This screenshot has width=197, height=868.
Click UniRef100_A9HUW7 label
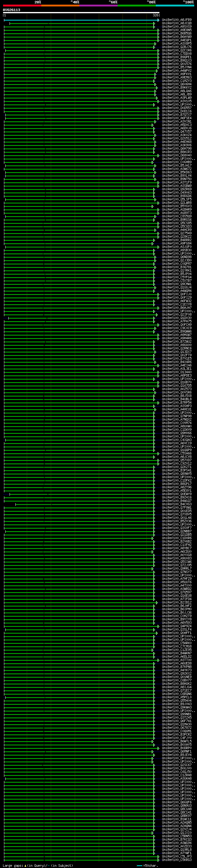click(177, 335)
